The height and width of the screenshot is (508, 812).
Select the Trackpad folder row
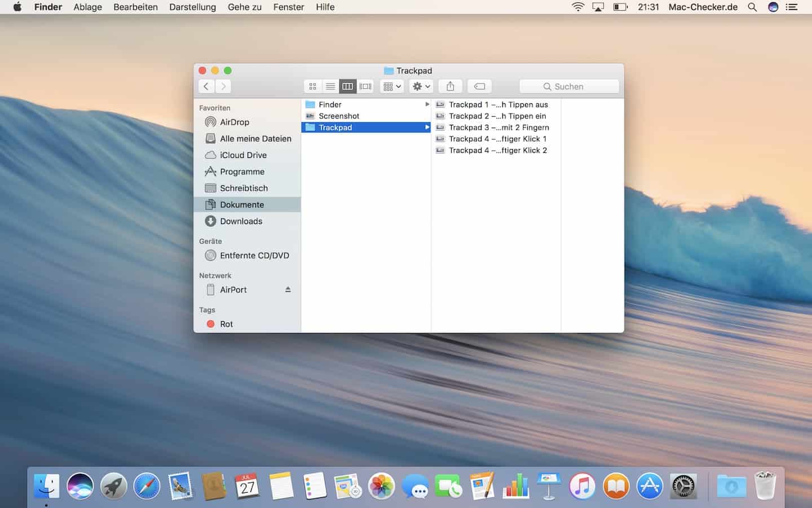click(366, 128)
